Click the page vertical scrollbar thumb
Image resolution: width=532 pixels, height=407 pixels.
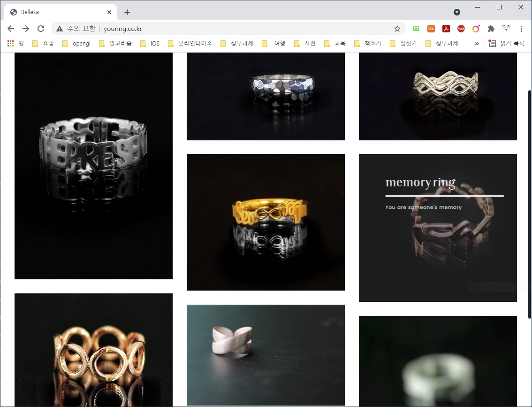(530, 204)
